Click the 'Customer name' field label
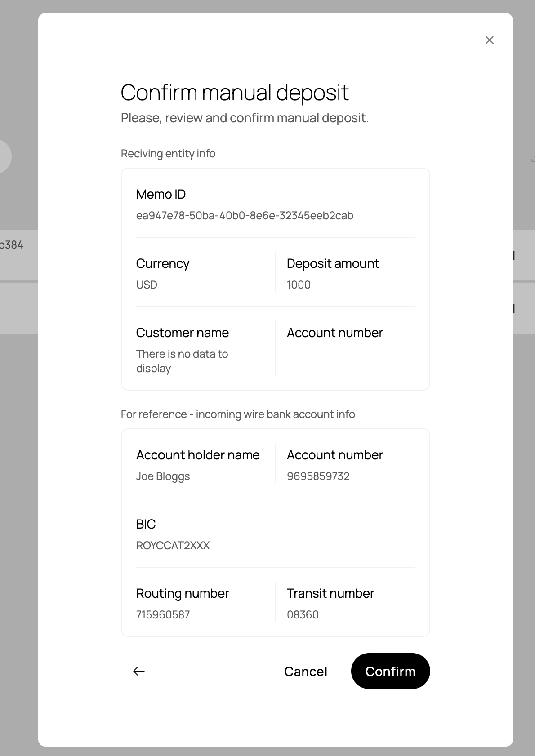Screen dimensions: 535x756 click(x=183, y=333)
